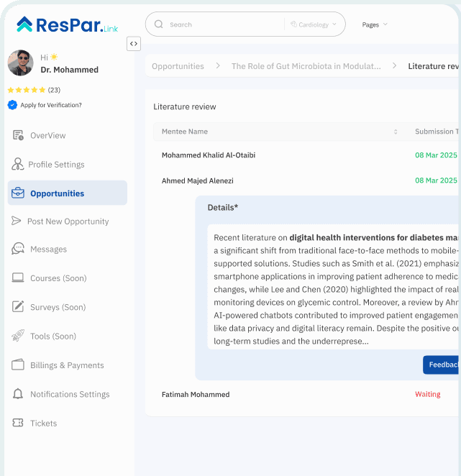This screenshot has width=461, height=476.
Task: Sort the table by Mentee Name
Action: coord(395,132)
